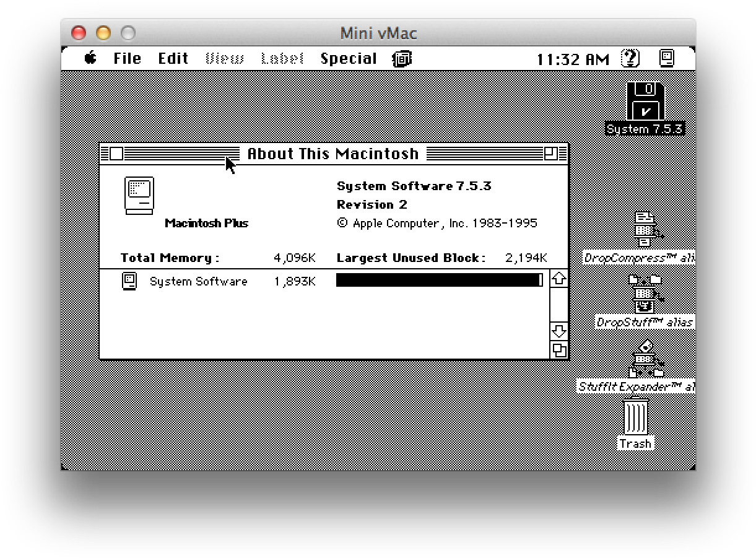
Task: Open the dimmed View menu
Action: point(224,59)
